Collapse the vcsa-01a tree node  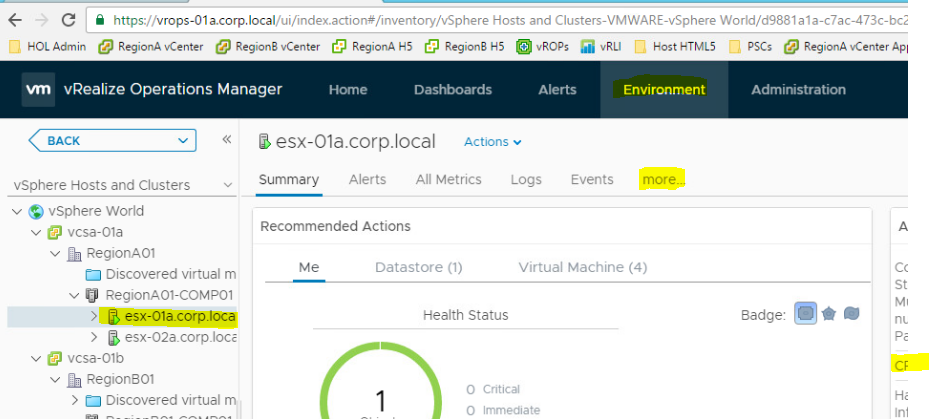(x=36, y=232)
